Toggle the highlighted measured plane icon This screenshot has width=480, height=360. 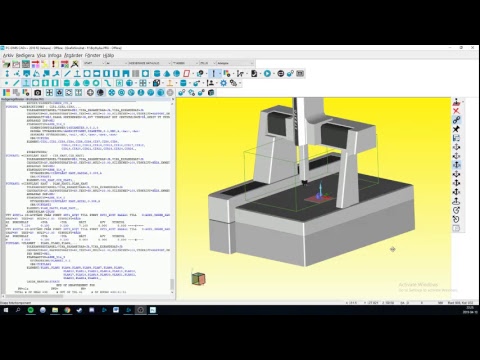point(26,83)
